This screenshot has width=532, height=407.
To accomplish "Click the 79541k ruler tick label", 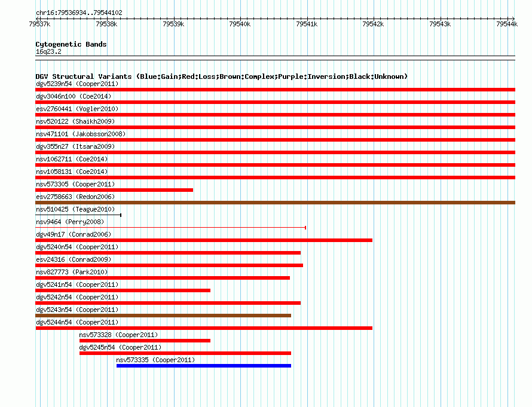I will tap(307, 24).
